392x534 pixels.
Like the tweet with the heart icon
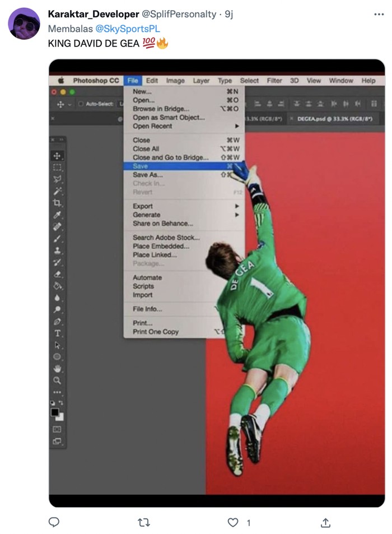233,522
